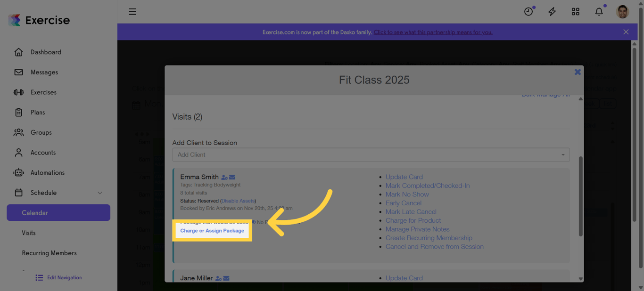644x291 pixels.
Task: Click the Messages envelope icon in sidebar
Action: click(18, 72)
